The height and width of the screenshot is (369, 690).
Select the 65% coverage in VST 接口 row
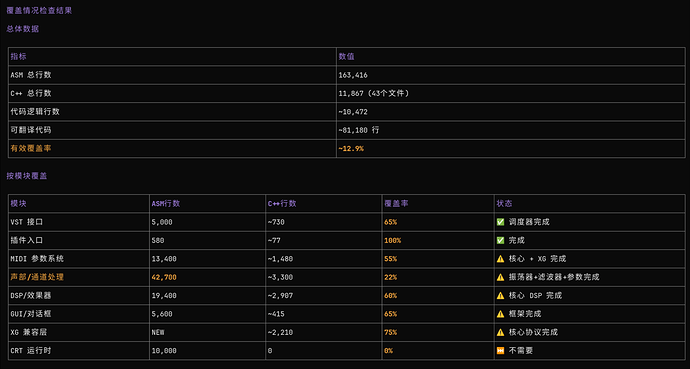[390, 223]
